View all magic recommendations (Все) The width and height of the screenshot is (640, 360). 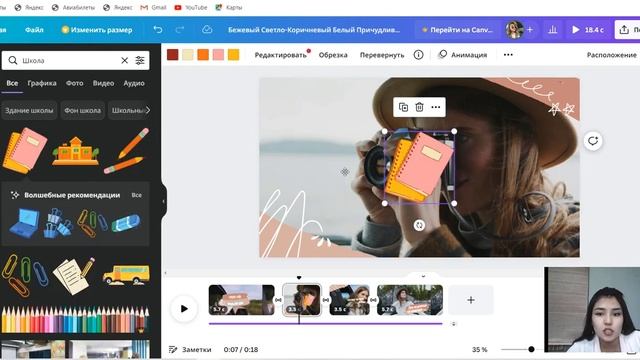click(137, 195)
